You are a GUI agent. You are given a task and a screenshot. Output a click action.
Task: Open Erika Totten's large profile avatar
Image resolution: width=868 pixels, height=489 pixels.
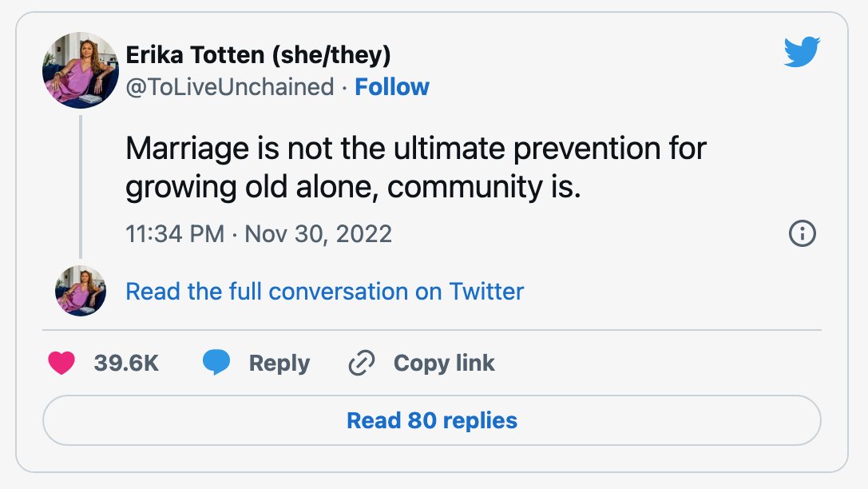[x=81, y=70]
